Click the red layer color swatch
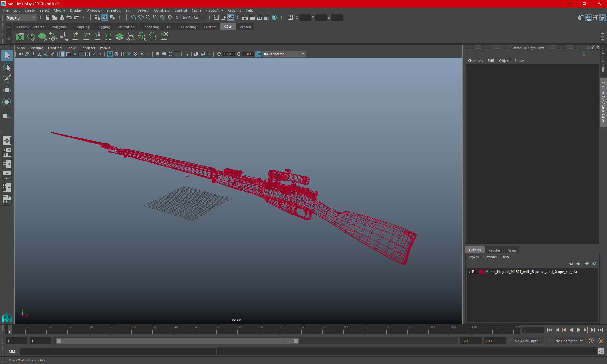 click(481, 272)
